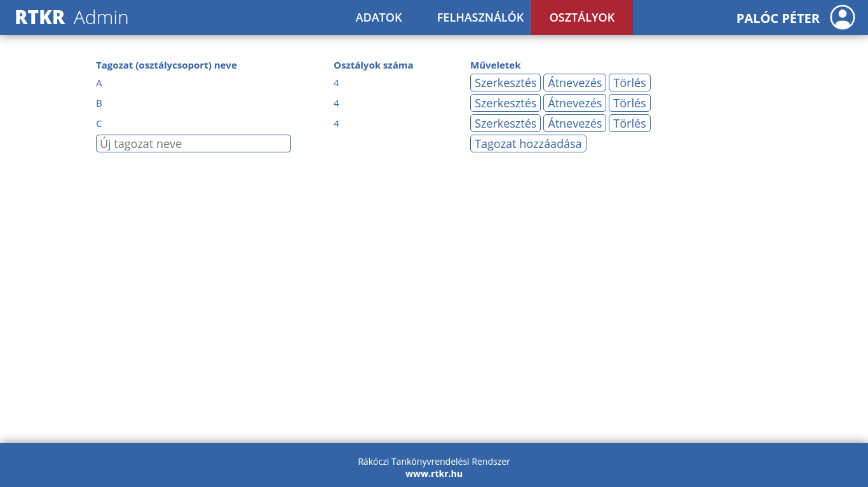Select the OSZTÁLYOK tab

click(x=582, y=17)
